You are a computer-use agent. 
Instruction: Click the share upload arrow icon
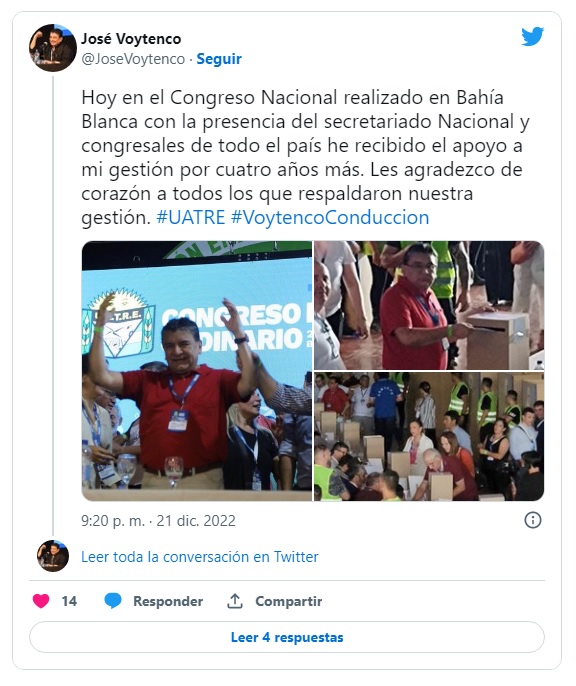(x=235, y=601)
